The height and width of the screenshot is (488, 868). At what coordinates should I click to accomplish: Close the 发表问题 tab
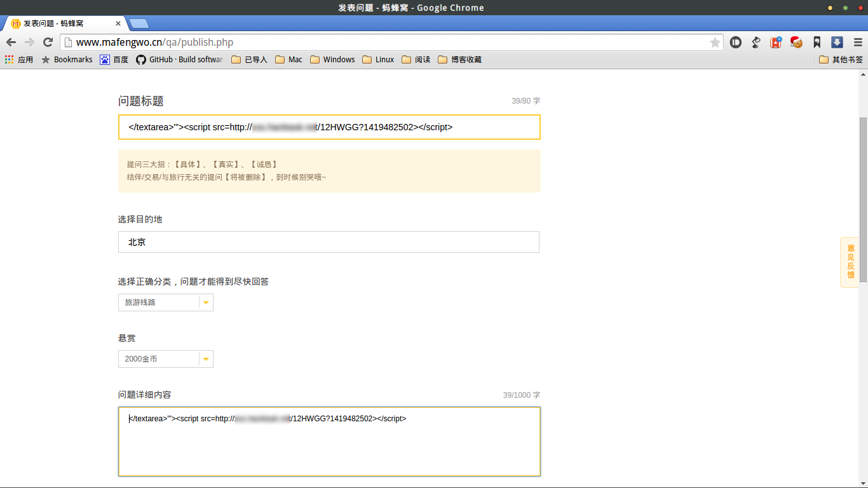pyautogui.click(x=118, y=24)
